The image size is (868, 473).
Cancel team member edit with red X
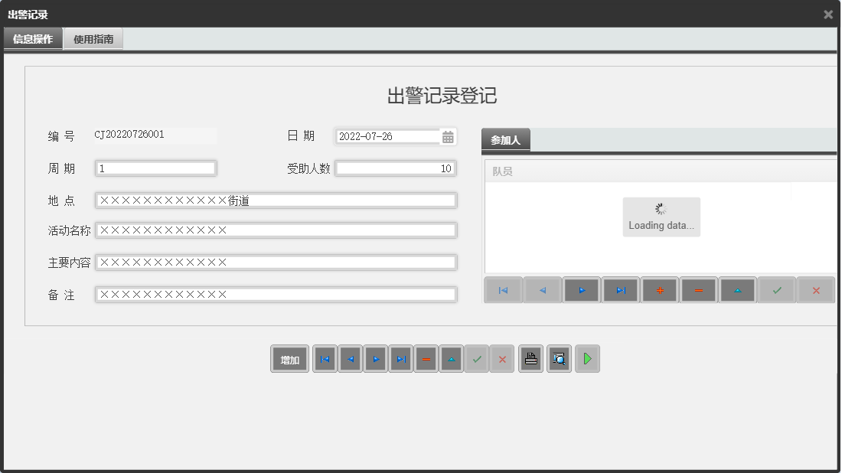(x=816, y=290)
